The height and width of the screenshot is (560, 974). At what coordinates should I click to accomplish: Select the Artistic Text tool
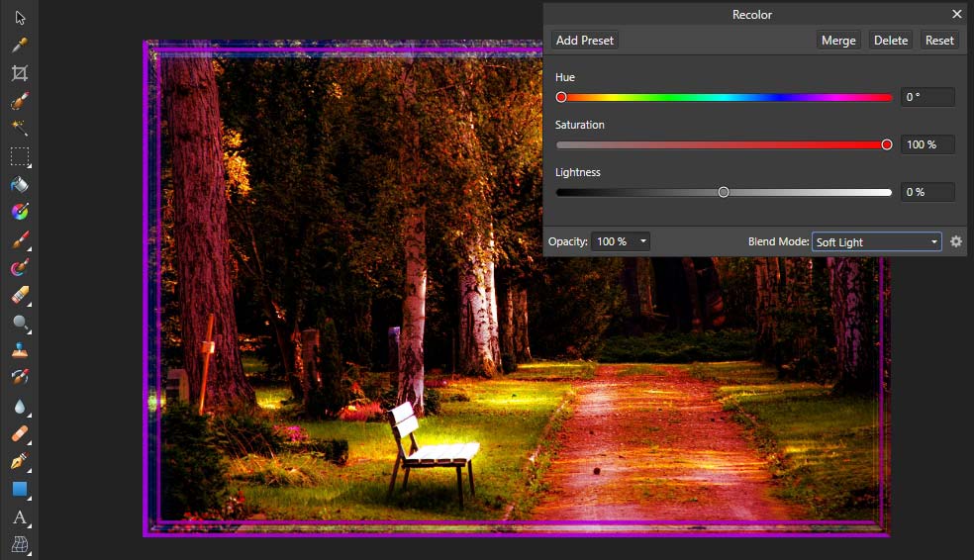[20, 517]
